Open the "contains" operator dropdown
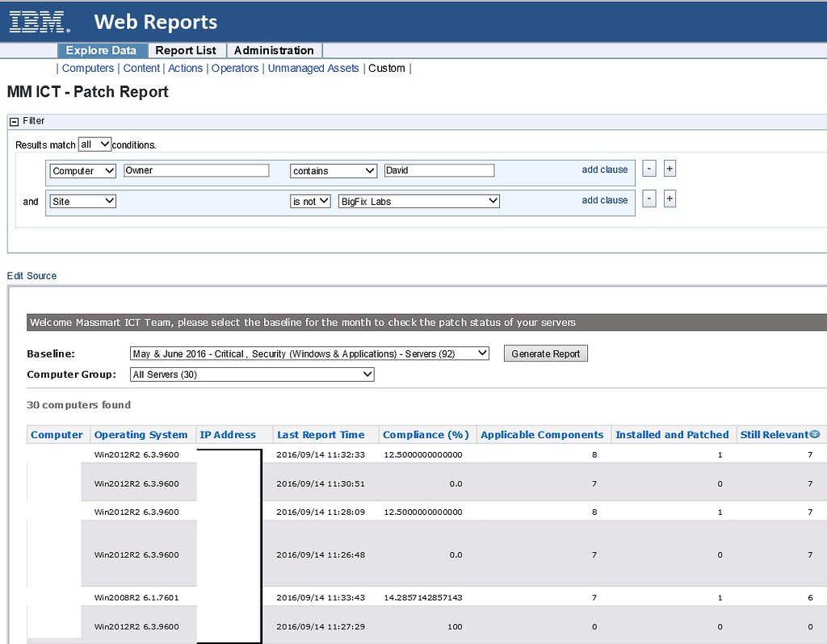827x644 pixels. click(333, 170)
